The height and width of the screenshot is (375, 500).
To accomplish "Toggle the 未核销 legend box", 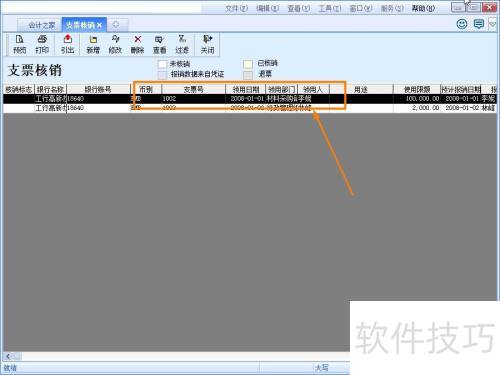I will [x=162, y=64].
